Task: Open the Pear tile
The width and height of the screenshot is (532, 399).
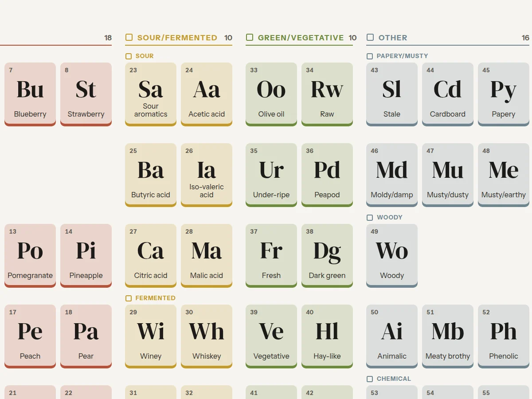Action: coord(86,336)
